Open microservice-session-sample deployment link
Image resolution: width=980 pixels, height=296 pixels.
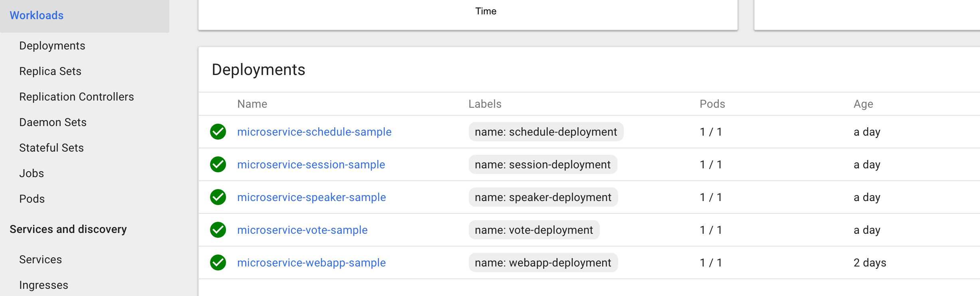click(x=311, y=164)
